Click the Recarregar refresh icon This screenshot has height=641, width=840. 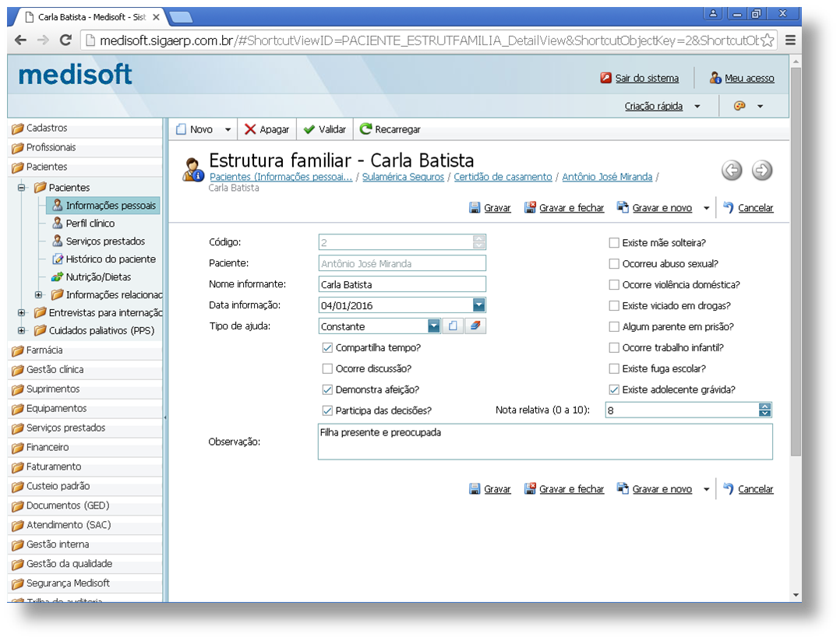(x=365, y=129)
